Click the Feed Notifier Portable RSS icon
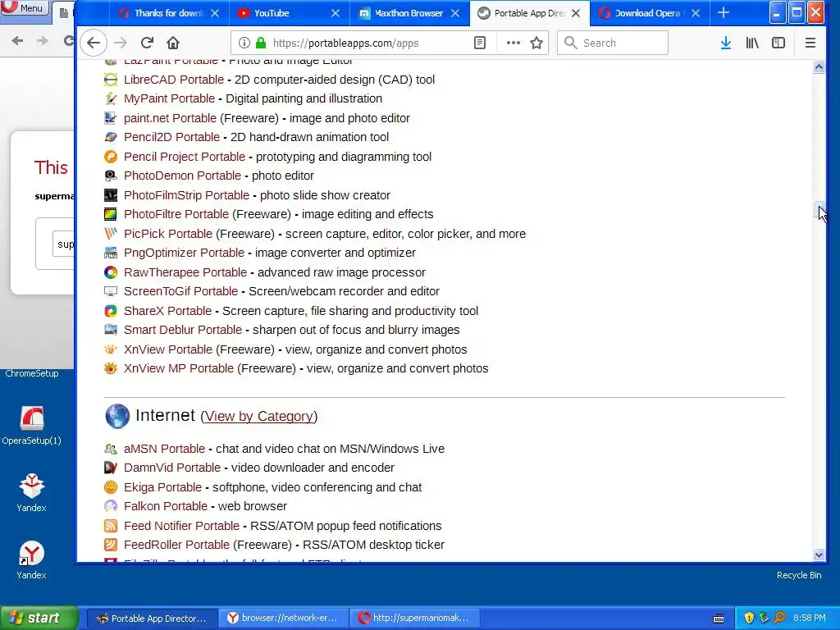Image resolution: width=840 pixels, height=630 pixels. [111, 526]
